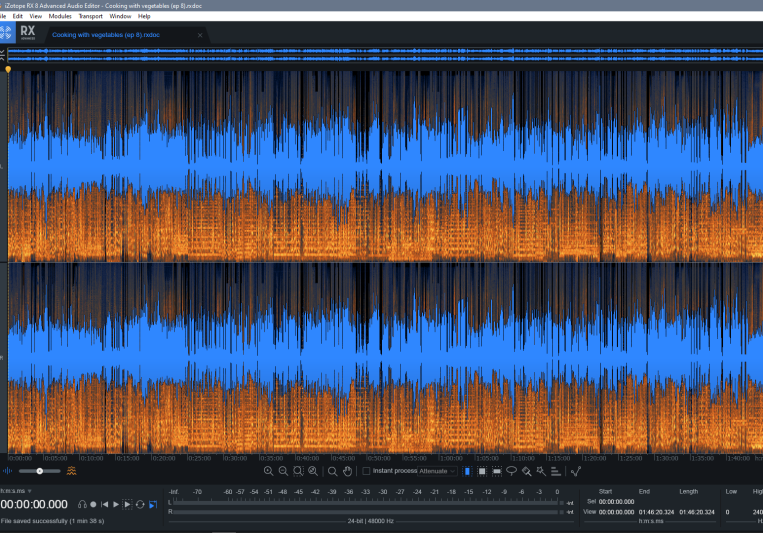Click the Play Selection button
Screen dimensions: 763x533
click(127, 505)
